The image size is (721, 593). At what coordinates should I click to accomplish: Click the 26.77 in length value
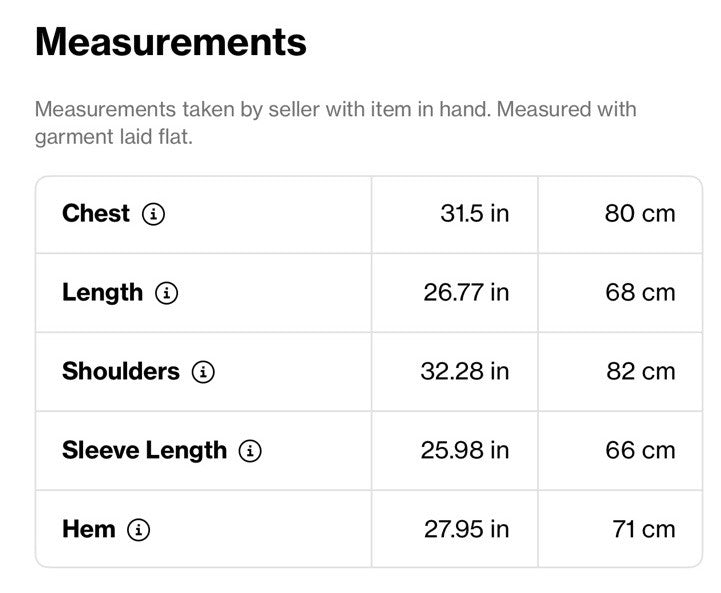tap(466, 293)
